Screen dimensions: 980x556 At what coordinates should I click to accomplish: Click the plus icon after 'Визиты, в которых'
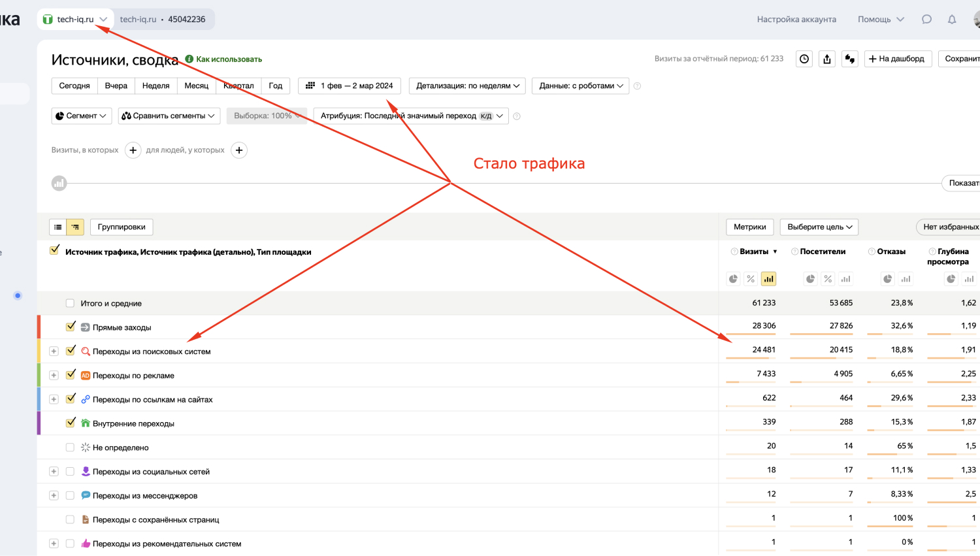tap(133, 150)
